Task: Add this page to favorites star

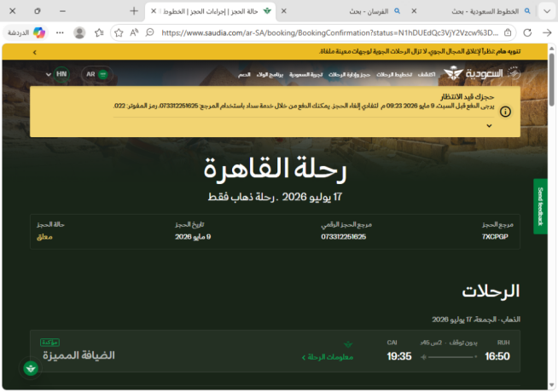Action: [119, 32]
